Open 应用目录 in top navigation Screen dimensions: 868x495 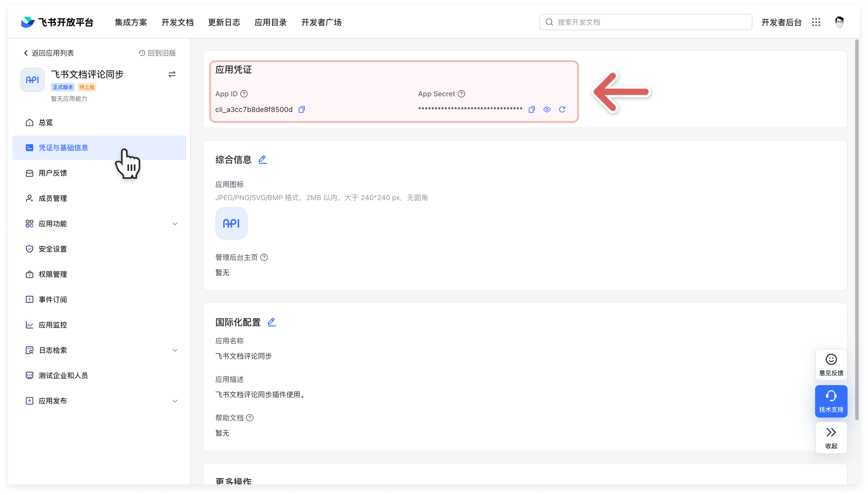click(x=271, y=22)
